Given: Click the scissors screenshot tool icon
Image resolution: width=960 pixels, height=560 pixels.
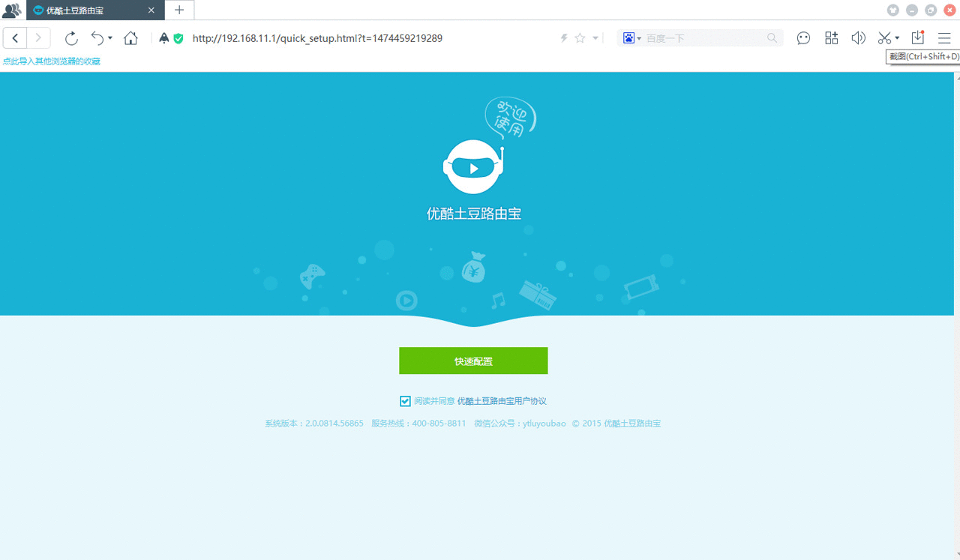Looking at the screenshot, I should [x=885, y=38].
